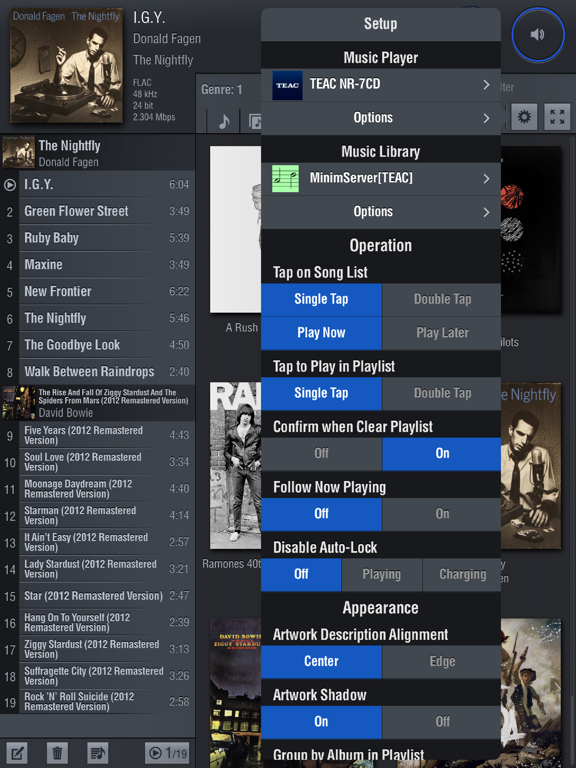
Task: Turn Artwork Shadow Off
Action: click(x=442, y=722)
